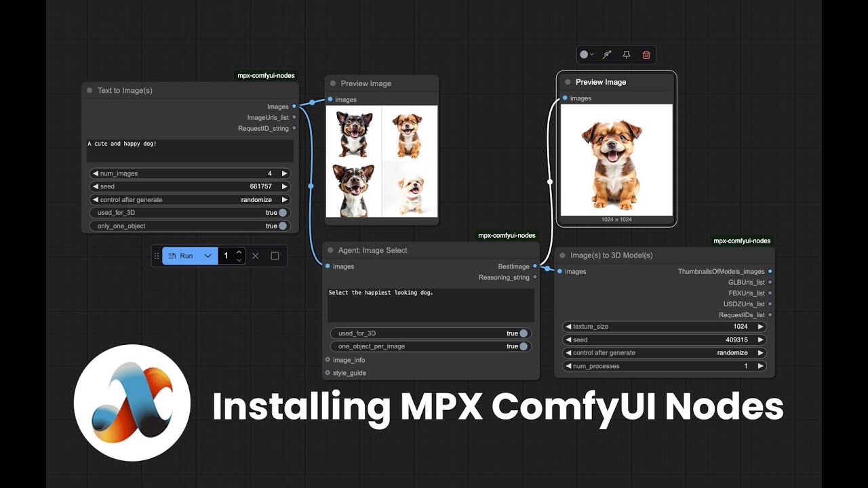
Task: Click mpx-comfyui-nodes badge above Text to Image(s)
Action: [266, 75]
